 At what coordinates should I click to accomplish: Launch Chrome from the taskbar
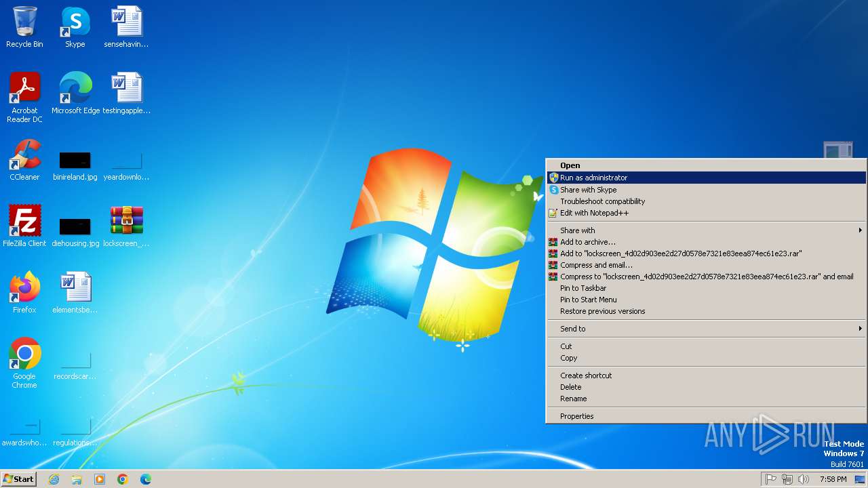click(x=123, y=479)
